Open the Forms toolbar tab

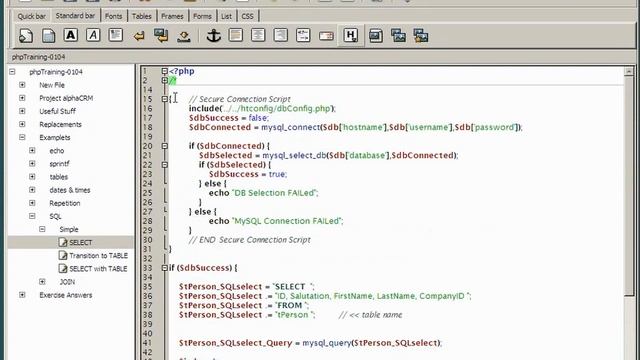pyautogui.click(x=202, y=16)
